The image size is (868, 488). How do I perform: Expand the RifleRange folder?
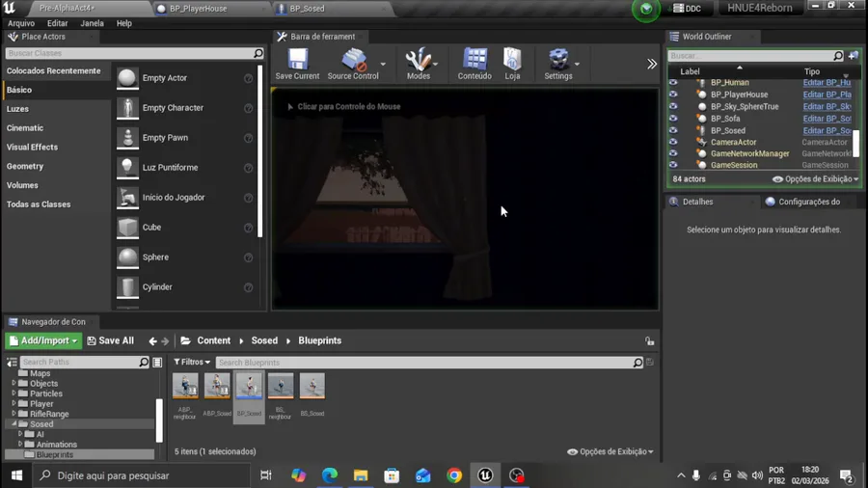point(14,414)
